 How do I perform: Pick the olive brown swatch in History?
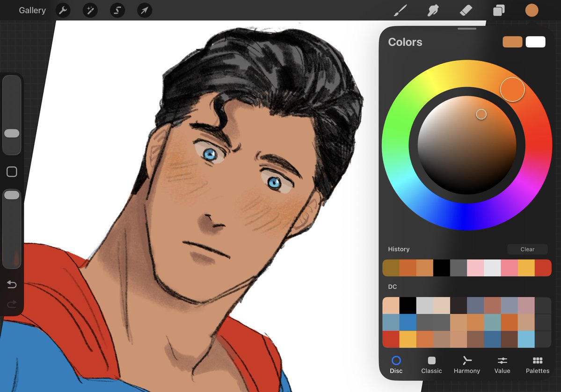coord(391,268)
